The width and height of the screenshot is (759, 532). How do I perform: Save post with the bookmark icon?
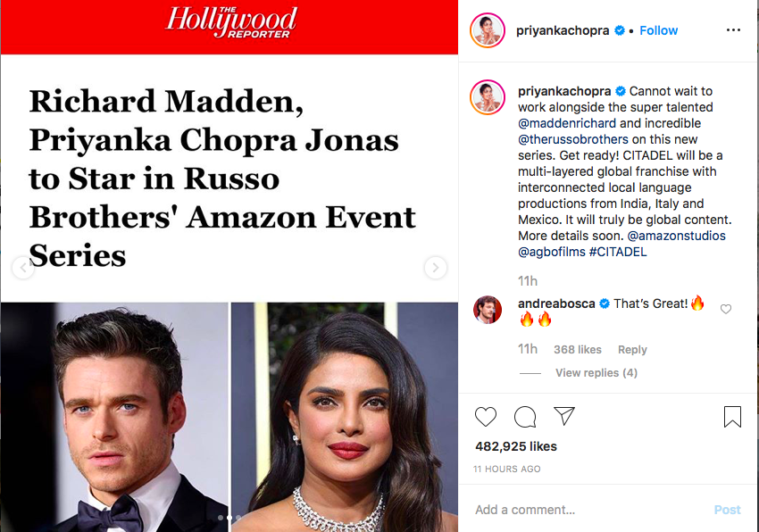tap(732, 417)
